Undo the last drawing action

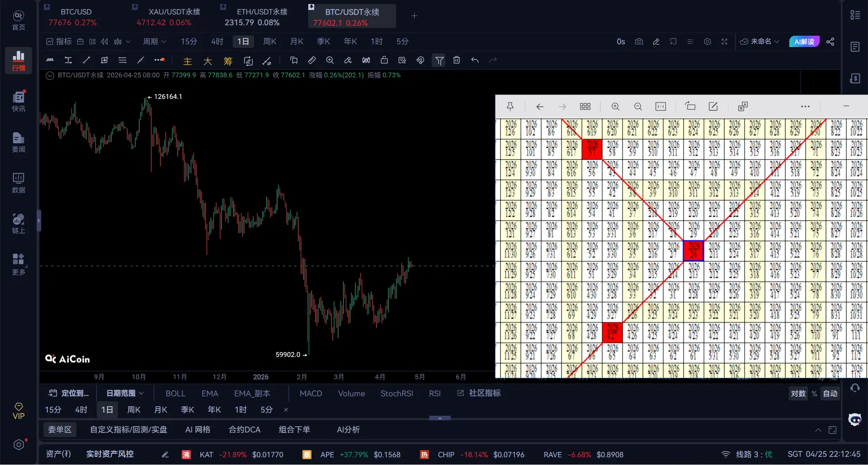475,60
